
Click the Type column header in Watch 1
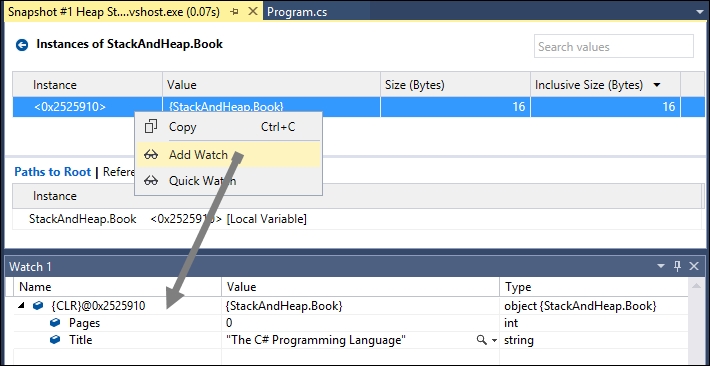click(594, 287)
